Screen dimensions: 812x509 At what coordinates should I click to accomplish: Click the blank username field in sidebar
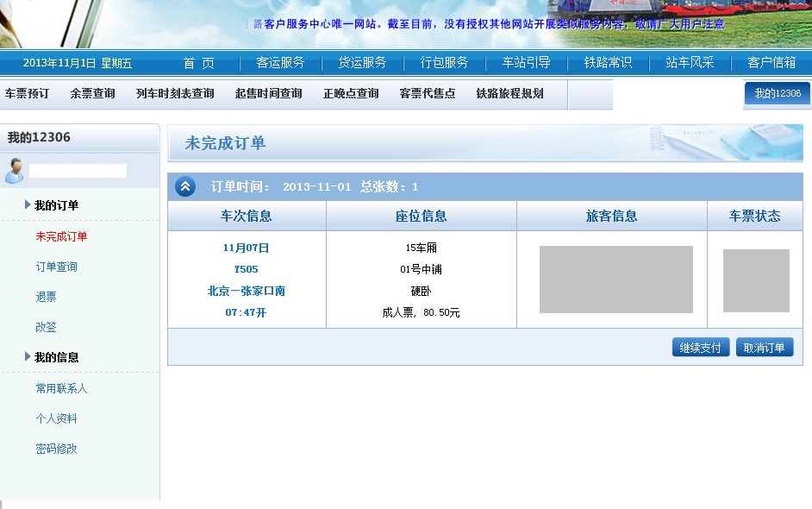tap(78, 171)
